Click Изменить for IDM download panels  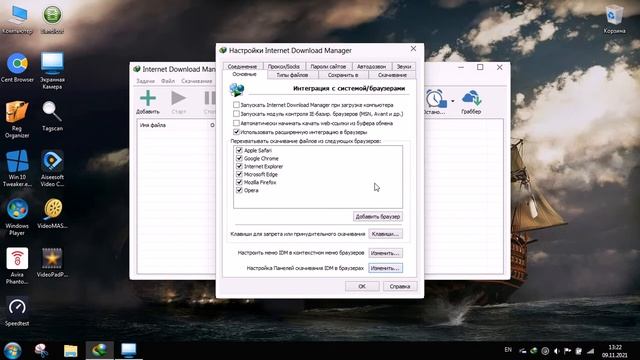point(385,268)
